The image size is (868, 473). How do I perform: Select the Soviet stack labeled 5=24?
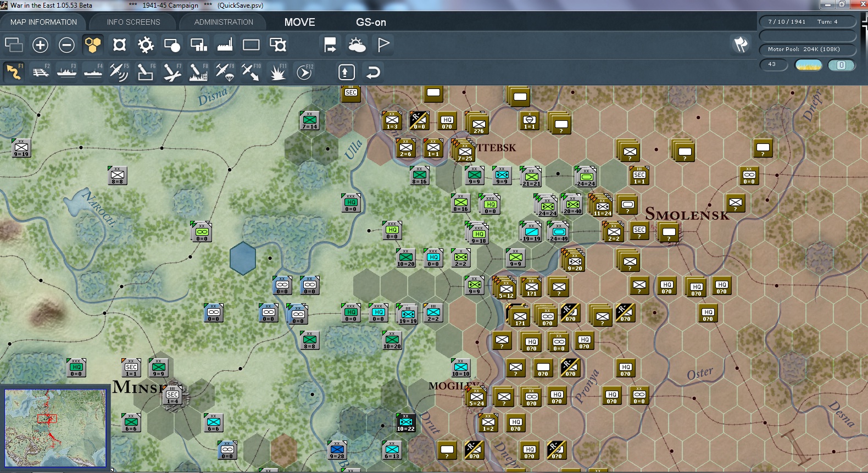[476, 397]
